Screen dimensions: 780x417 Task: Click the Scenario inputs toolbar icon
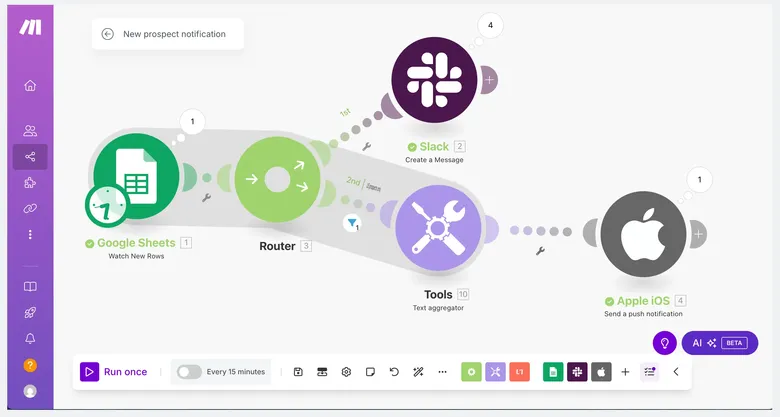[x=322, y=372]
